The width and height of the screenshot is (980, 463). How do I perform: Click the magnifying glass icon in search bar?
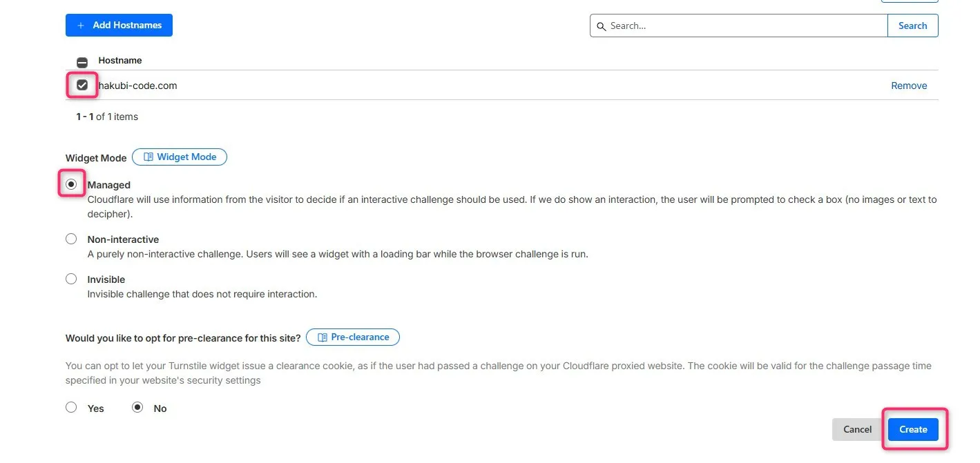602,26
